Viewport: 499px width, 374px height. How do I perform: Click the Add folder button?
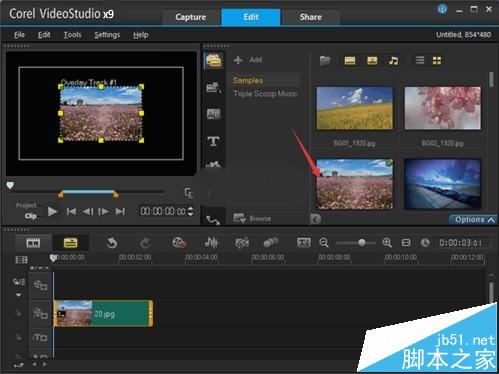coord(248,60)
